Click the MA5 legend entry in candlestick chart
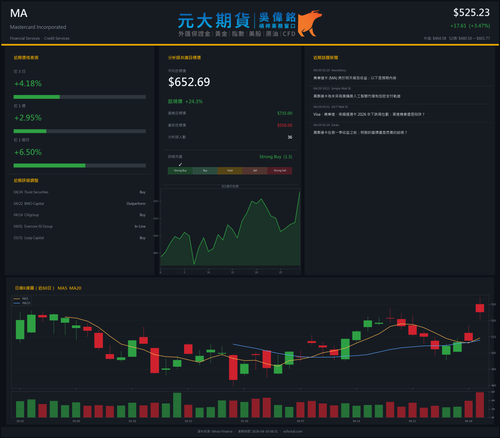 click(x=22, y=299)
